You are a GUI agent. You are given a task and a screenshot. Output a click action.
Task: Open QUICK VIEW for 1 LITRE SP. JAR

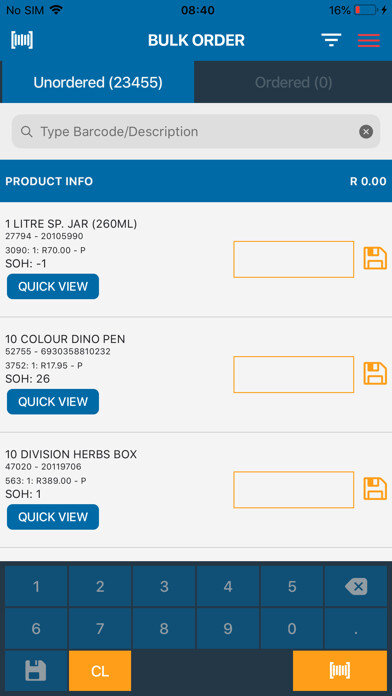click(53, 286)
